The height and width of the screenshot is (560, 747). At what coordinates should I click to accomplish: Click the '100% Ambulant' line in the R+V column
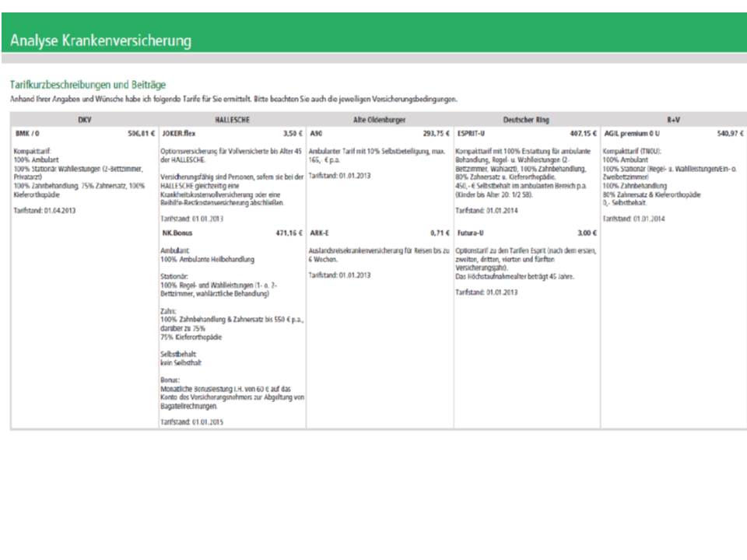point(626,160)
